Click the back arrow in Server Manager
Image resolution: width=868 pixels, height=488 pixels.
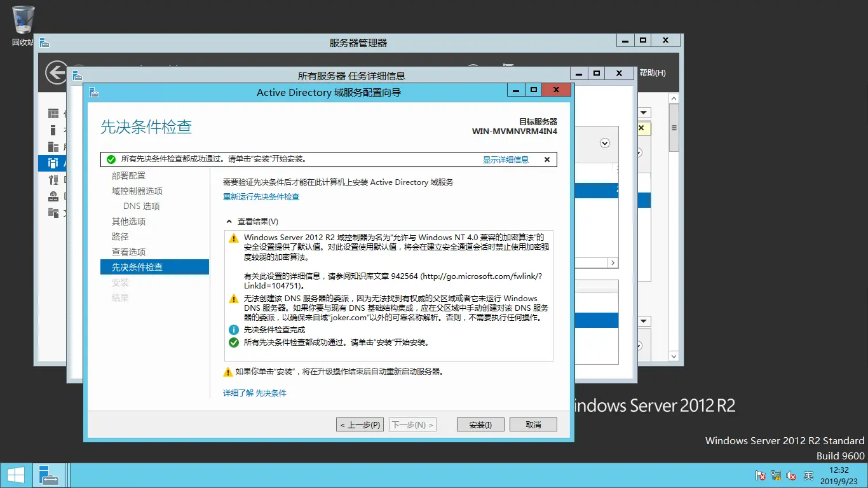(x=57, y=72)
